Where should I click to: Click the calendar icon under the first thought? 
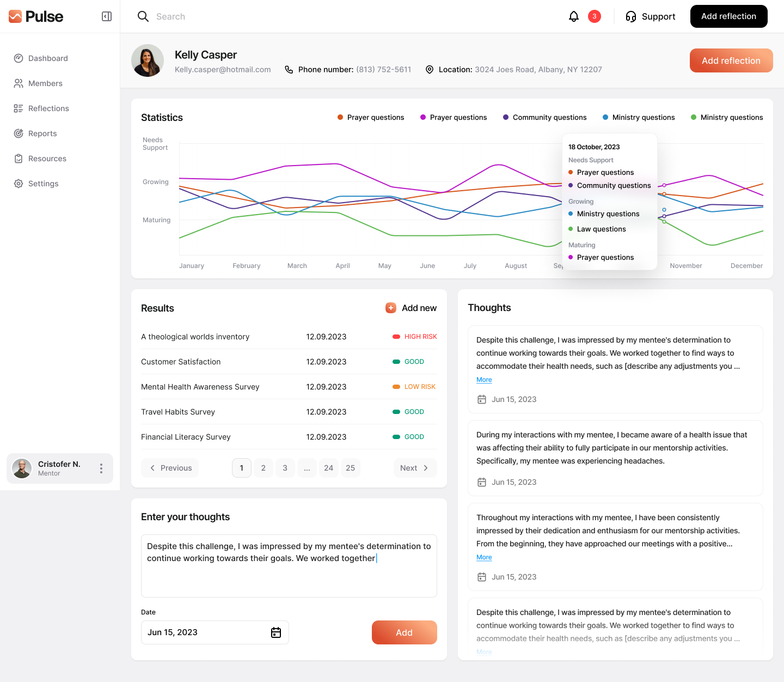(481, 399)
